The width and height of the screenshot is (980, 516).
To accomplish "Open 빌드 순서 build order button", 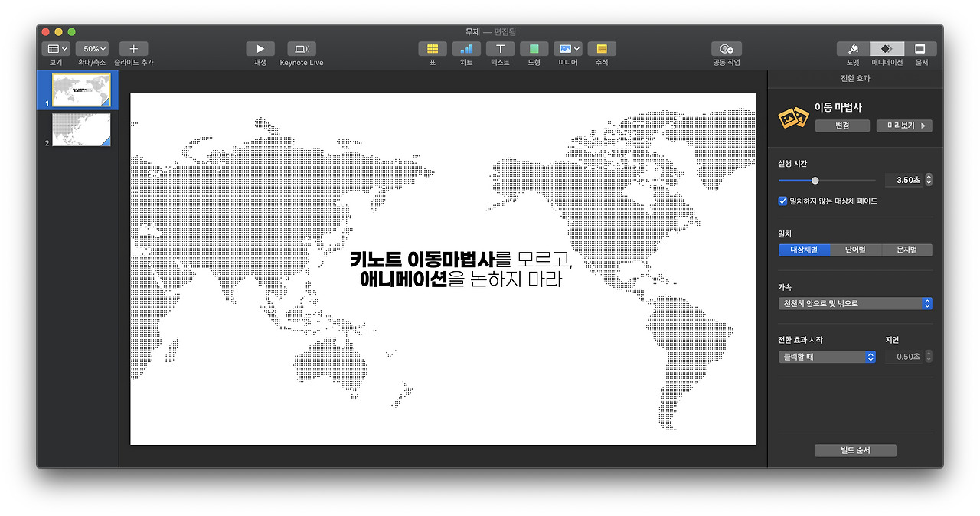I will [855, 451].
